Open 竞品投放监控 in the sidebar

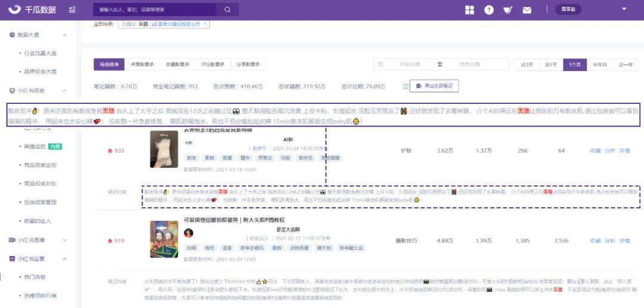41,165
